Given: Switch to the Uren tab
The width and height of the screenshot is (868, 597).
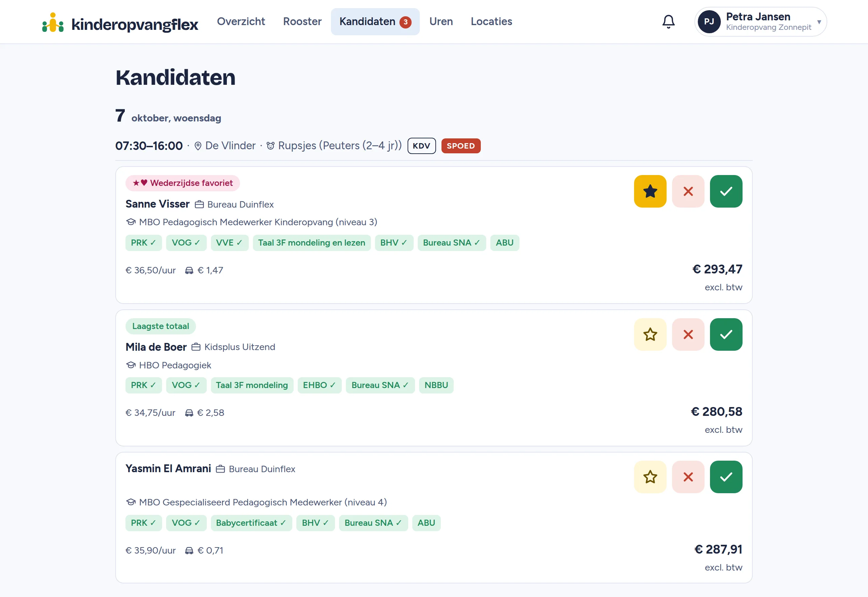Looking at the screenshot, I should coord(441,22).
